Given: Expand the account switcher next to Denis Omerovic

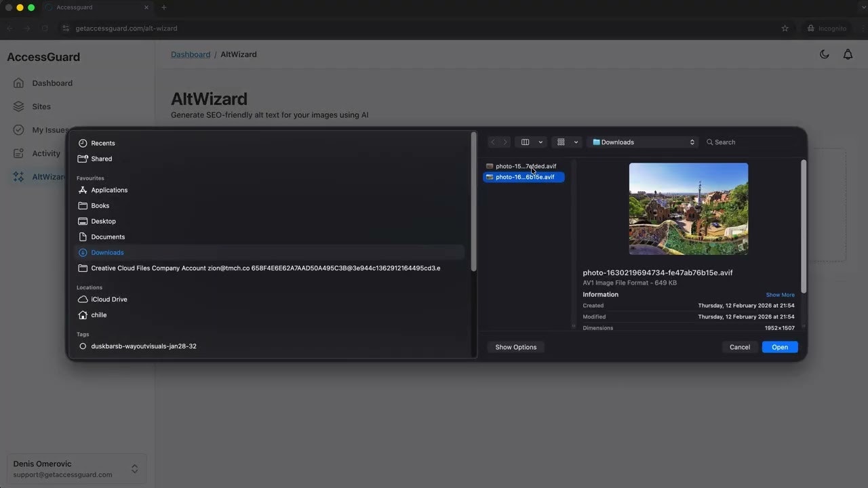Looking at the screenshot, I should pos(135,468).
